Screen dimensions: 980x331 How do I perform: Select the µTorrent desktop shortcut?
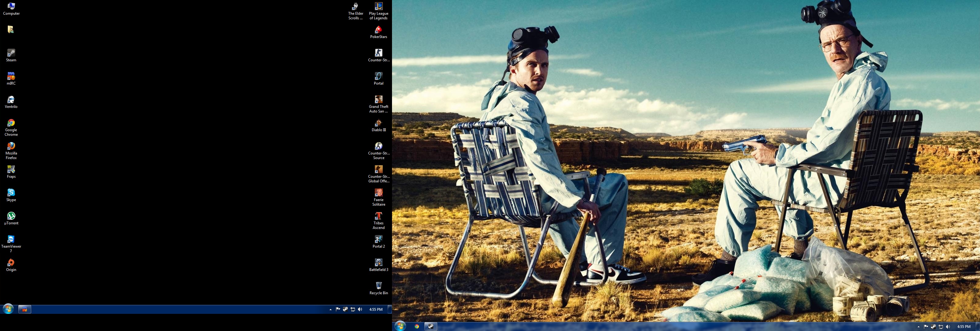click(11, 218)
